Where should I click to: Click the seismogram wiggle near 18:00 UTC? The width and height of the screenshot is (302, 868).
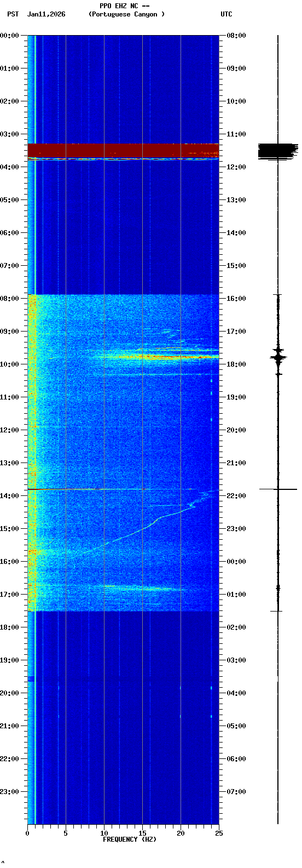[x=278, y=356]
